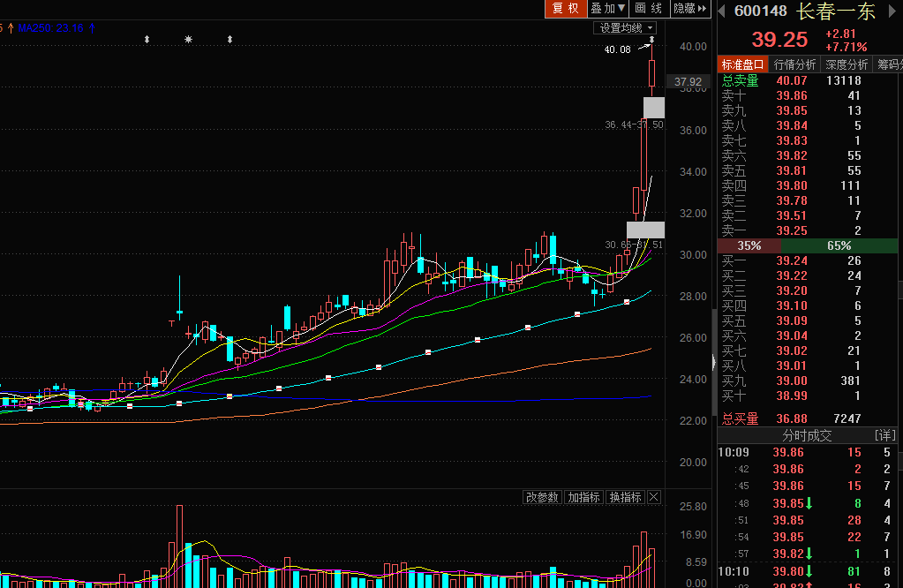
Task: Click the blue up arrow next to MA250
Action: point(92,27)
